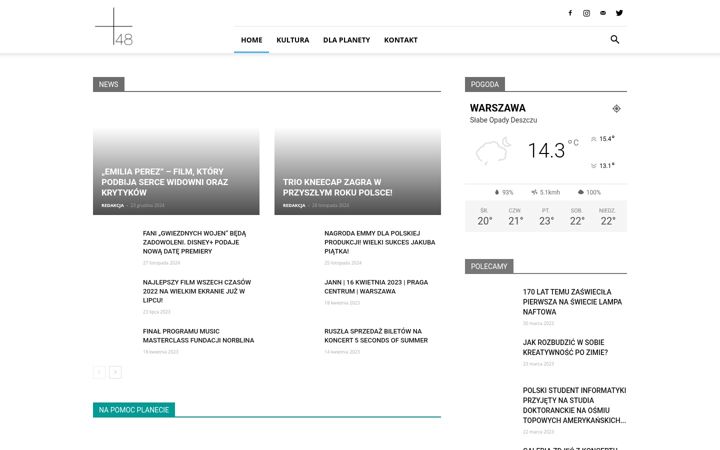Click the cloud cover icon showing 100%
Image resolution: width=720 pixels, height=450 pixels.
[x=580, y=192]
